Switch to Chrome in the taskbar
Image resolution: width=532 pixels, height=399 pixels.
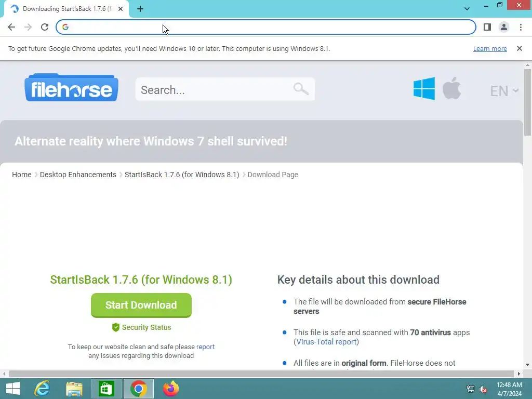tap(138, 389)
